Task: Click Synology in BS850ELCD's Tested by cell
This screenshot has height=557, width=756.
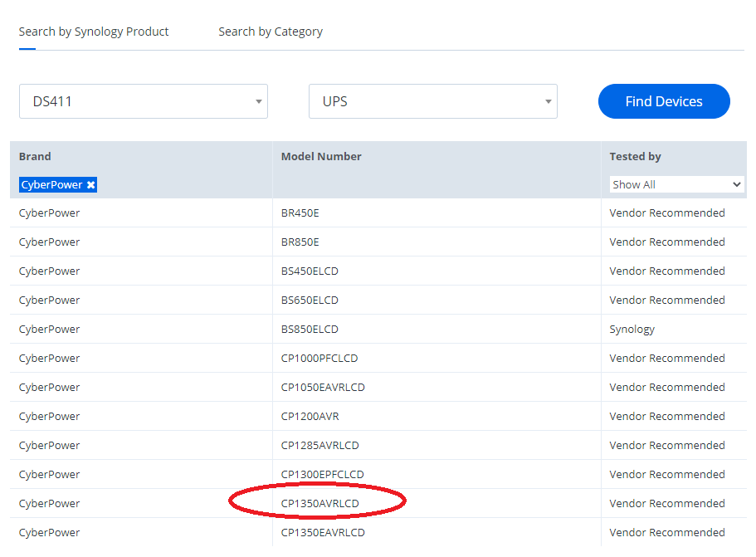Action: (632, 330)
